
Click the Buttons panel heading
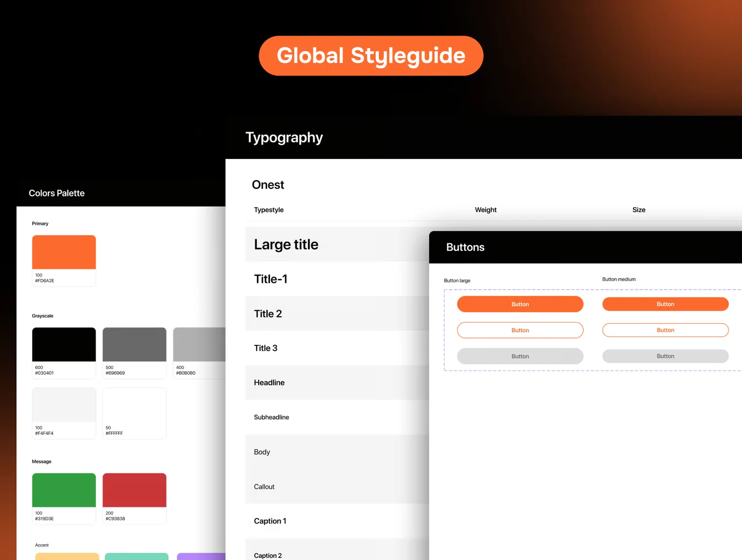[x=465, y=247]
